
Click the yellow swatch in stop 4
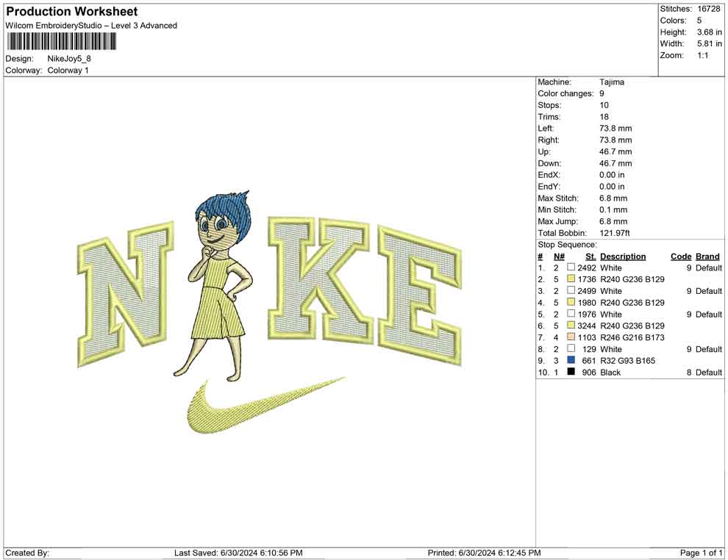571,302
